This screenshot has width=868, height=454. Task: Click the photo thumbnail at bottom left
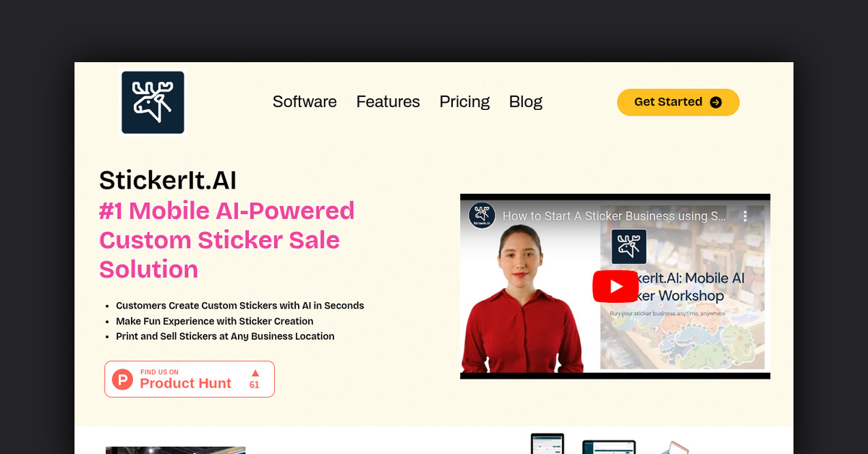175,450
